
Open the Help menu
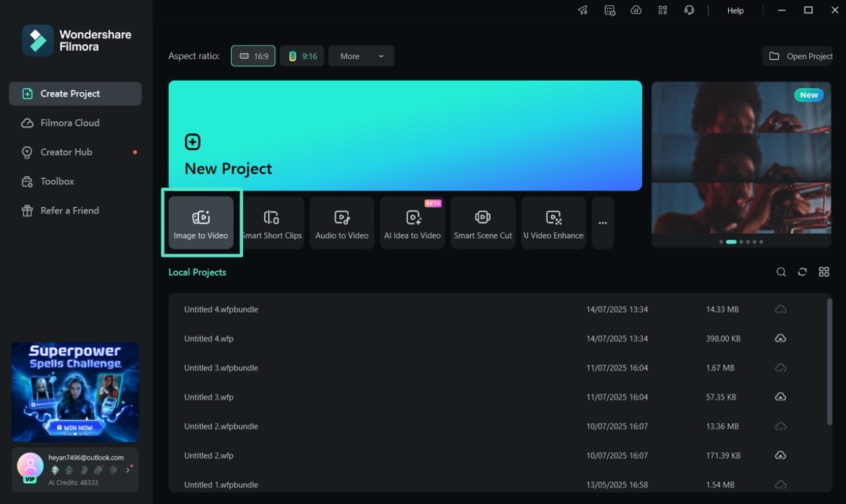pos(735,10)
